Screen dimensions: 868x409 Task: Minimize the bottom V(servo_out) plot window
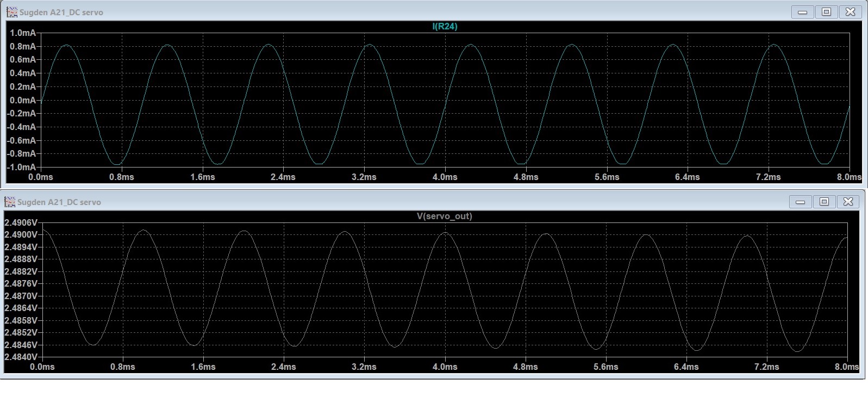pos(800,202)
